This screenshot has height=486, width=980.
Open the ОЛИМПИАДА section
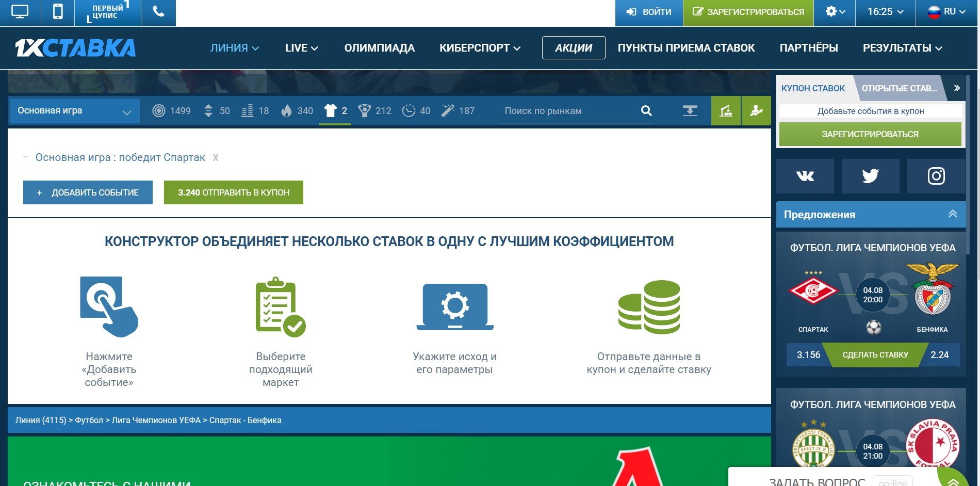[x=379, y=48]
